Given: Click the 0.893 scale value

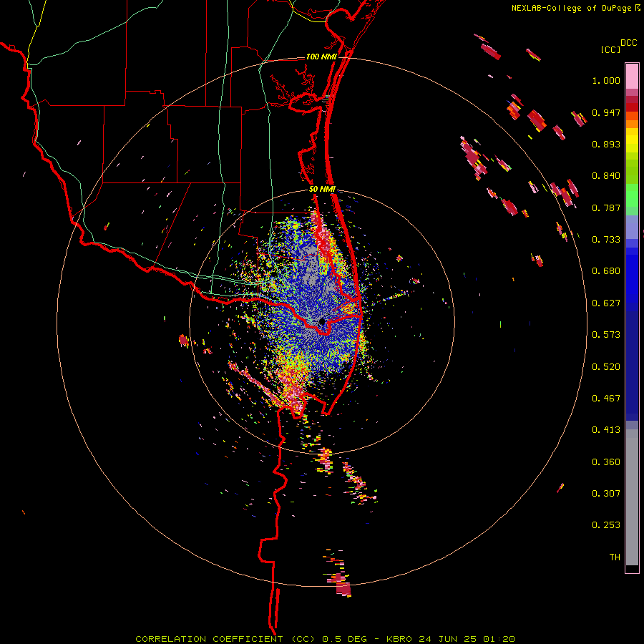Looking at the screenshot, I should (x=606, y=144).
